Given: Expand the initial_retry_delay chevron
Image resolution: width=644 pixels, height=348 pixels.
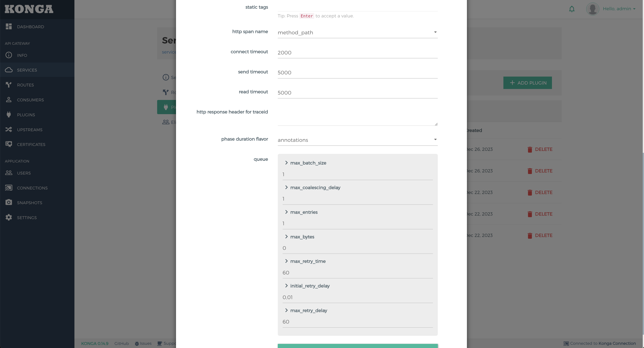Looking at the screenshot, I should [x=286, y=285].
